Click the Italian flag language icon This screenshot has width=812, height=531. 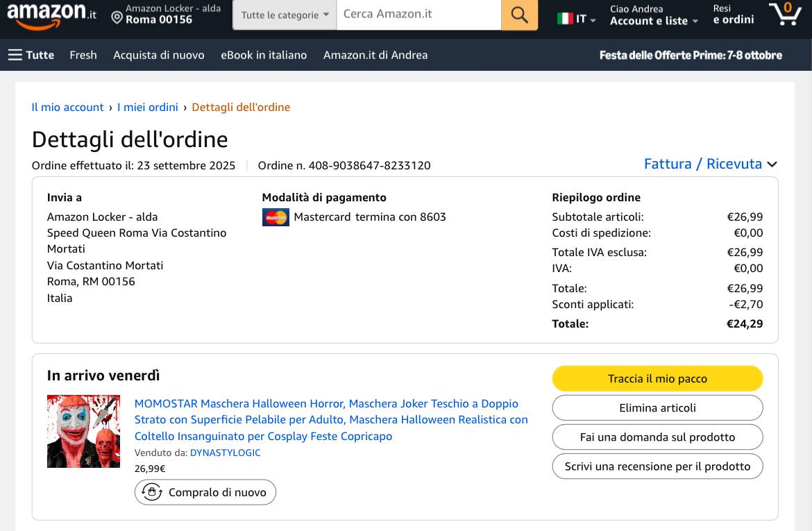pos(564,19)
